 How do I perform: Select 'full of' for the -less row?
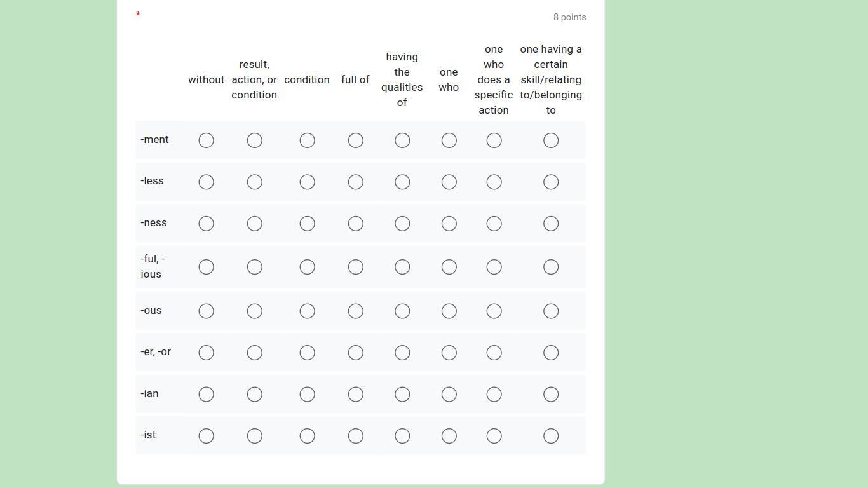[355, 182]
